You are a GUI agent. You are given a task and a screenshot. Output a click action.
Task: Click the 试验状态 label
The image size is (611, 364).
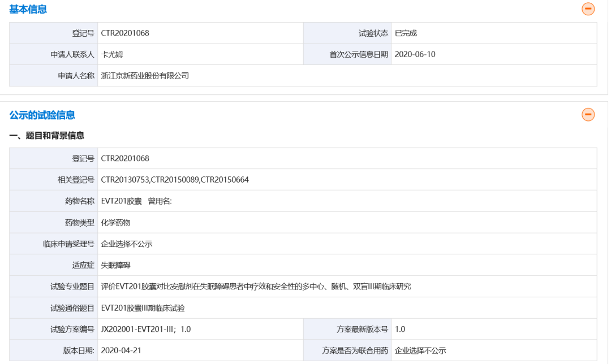[x=373, y=33]
